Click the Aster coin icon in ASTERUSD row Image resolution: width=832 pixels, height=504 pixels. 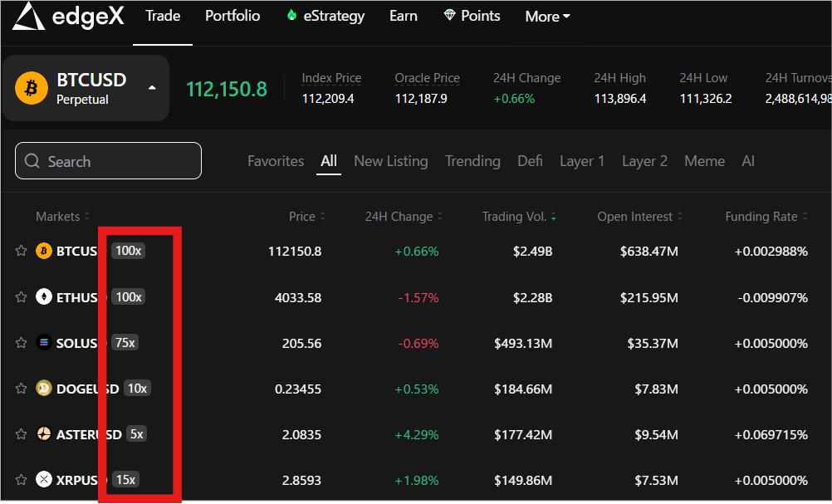coord(44,434)
